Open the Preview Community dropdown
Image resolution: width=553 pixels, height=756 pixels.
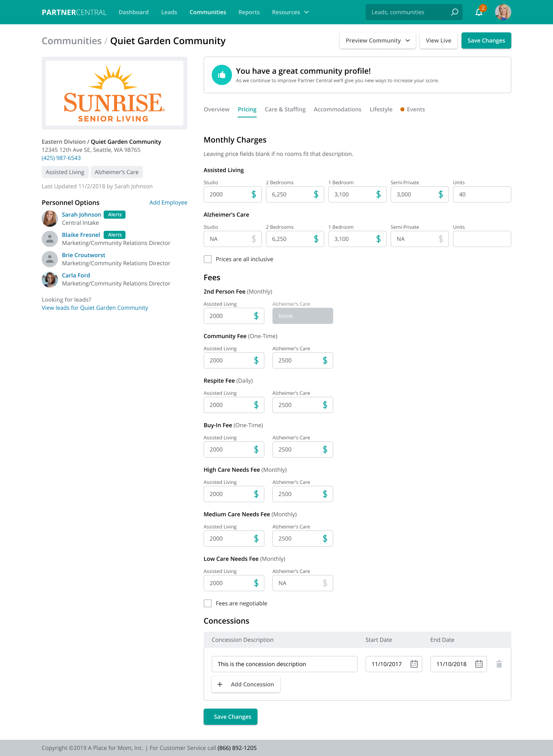click(x=378, y=40)
